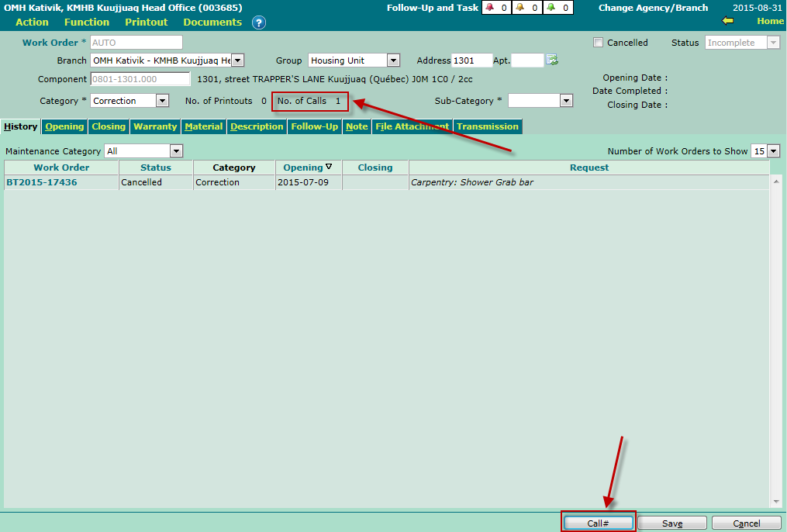Expand the Sub-Category dropdown

click(x=566, y=101)
